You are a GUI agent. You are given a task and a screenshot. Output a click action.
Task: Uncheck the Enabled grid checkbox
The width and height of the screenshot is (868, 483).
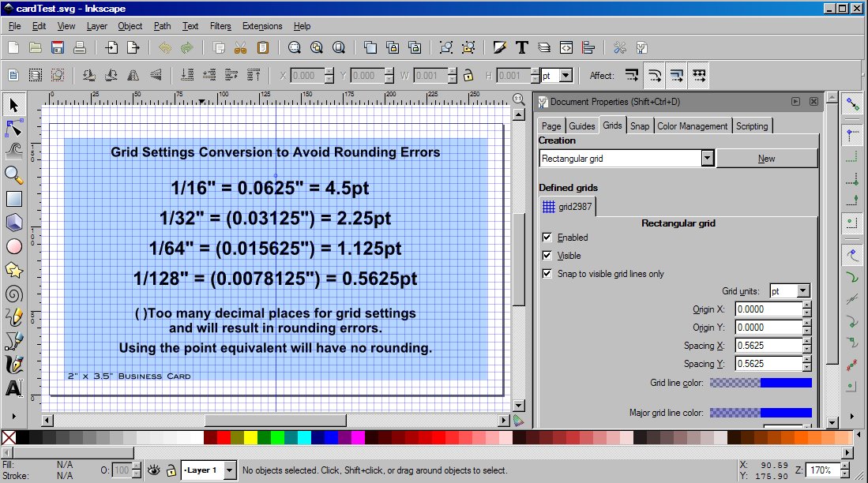pyautogui.click(x=547, y=238)
